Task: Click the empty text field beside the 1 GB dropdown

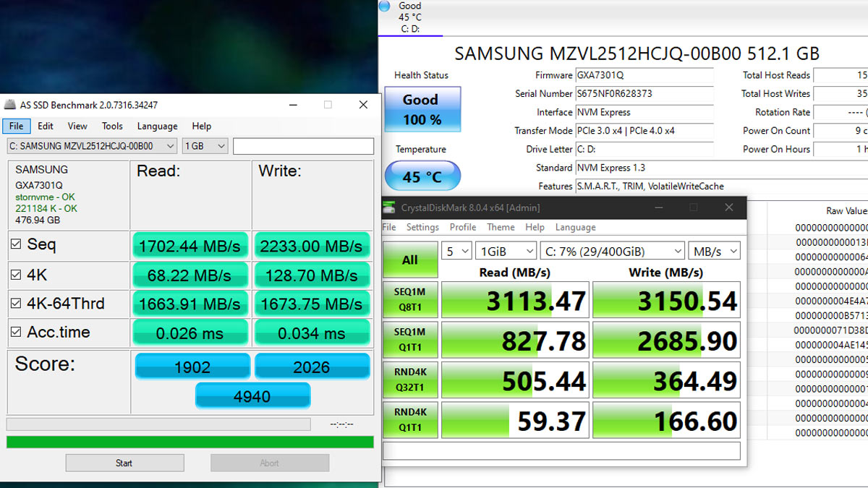Action: 303,146
